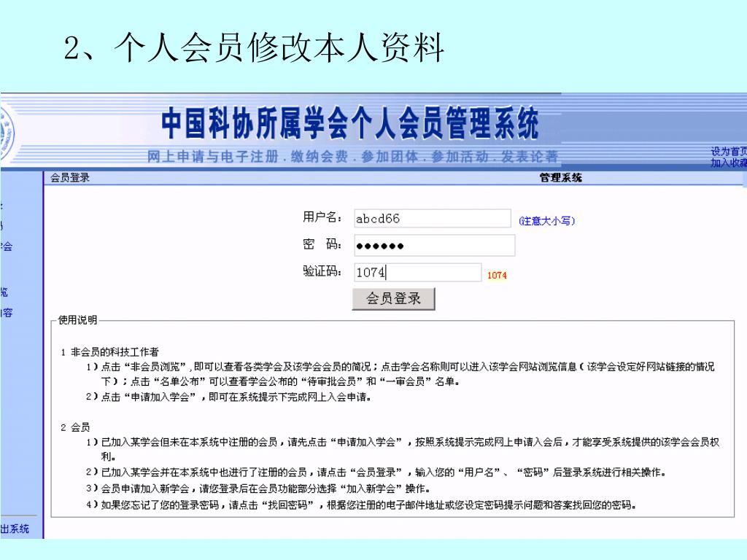The image size is (747, 560).
Task: Click the 使用说明 group label
Action: (x=77, y=320)
